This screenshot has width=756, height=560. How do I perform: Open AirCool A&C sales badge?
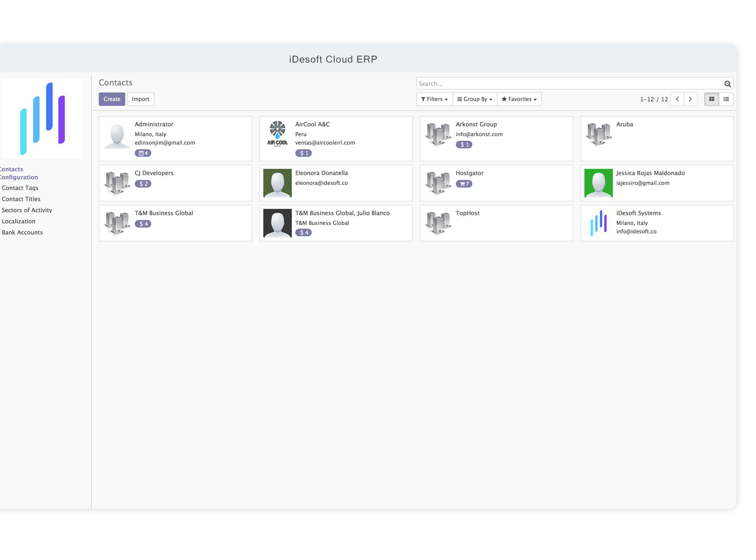[304, 153]
